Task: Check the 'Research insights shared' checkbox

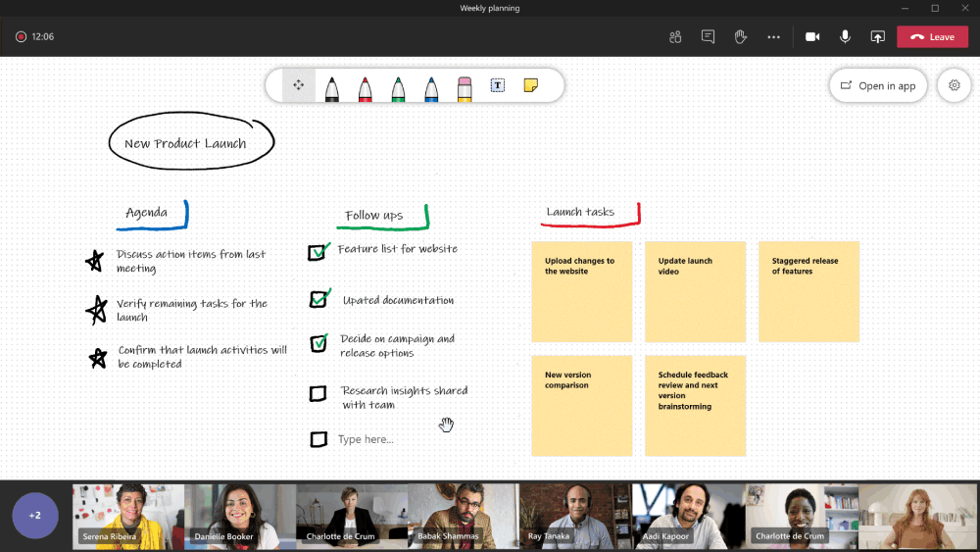Action: pyautogui.click(x=318, y=394)
